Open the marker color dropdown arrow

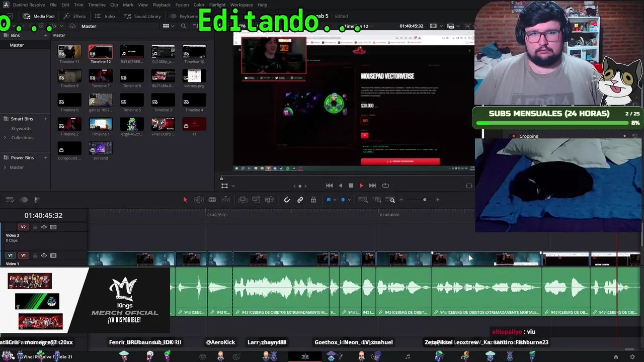click(349, 200)
